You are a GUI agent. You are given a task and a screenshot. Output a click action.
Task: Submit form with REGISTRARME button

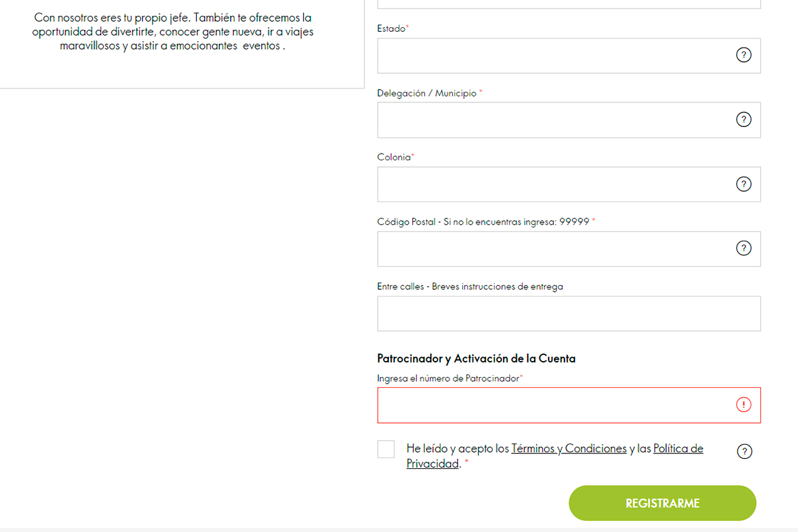[x=662, y=503]
